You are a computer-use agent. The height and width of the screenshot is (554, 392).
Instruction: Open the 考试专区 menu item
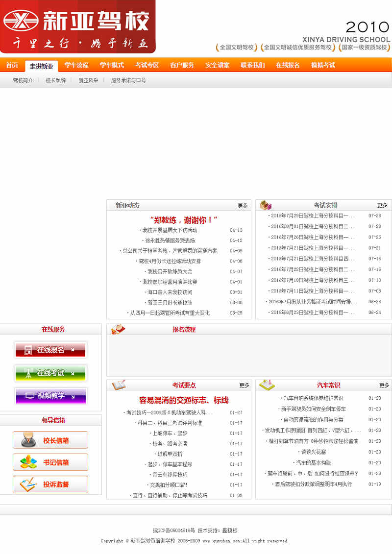click(x=147, y=65)
